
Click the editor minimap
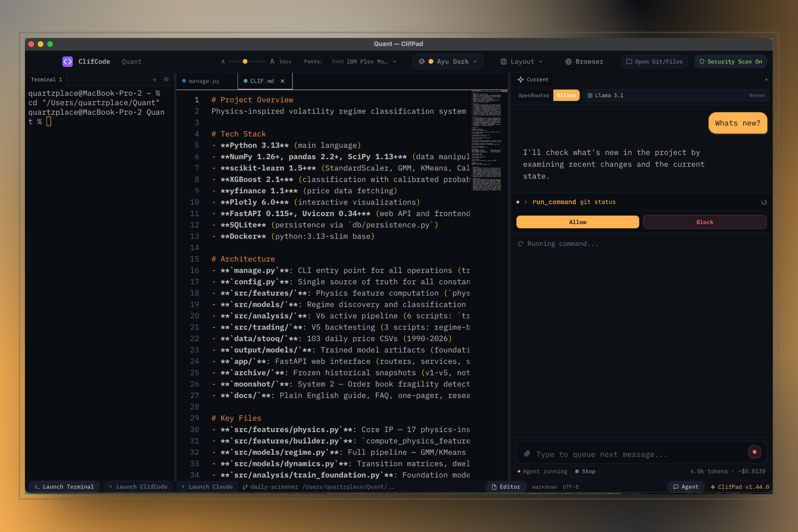click(486, 141)
